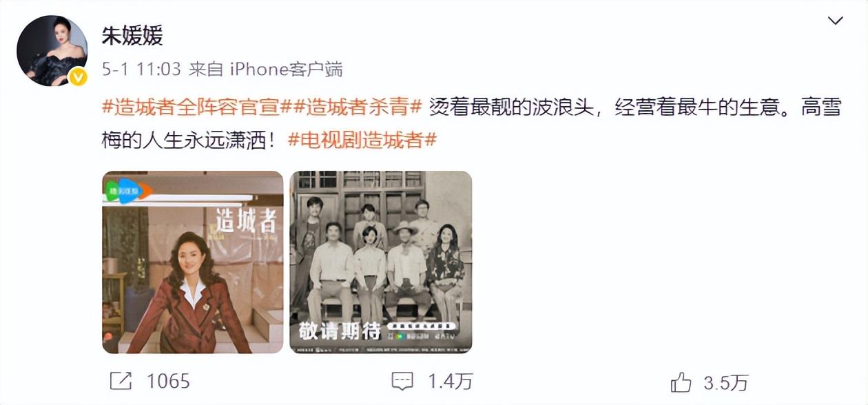Click the 敬请期待 caption on second image
Screen dimensions: 868x405
[x=340, y=331]
